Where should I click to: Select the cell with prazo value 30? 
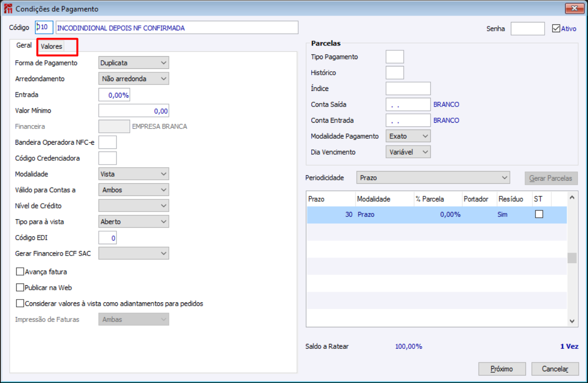pyautogui.click(x=331, y=214)
